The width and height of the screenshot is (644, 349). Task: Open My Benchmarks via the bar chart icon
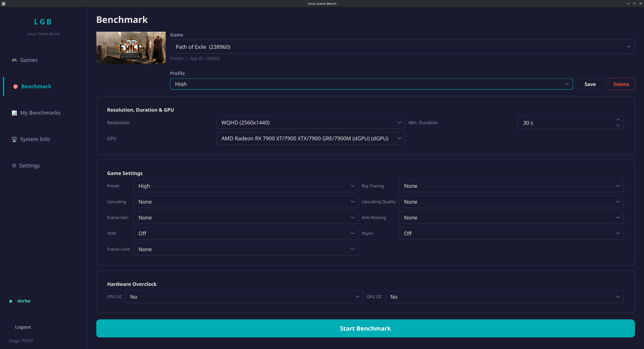[x=14, y=113]
